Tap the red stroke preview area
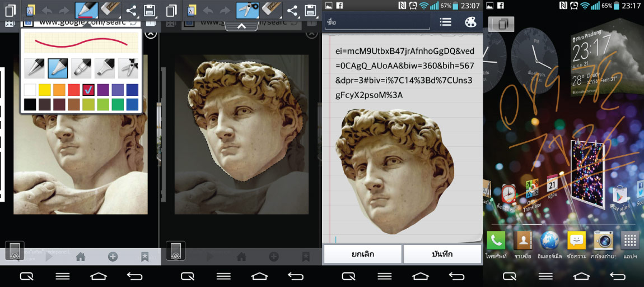Image resolution: width=644 pixels, height=287 pixels. tap(81, 43)
